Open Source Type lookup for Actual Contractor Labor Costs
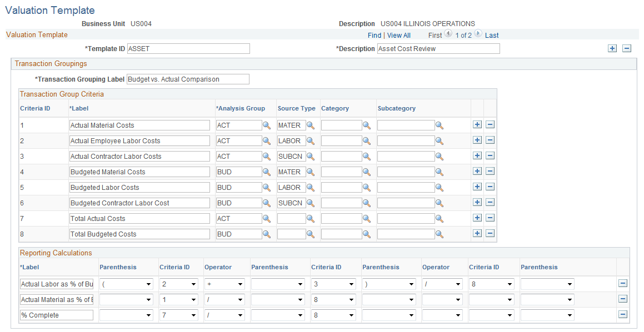This screenshot has width=644, height=332. (311, 156)
